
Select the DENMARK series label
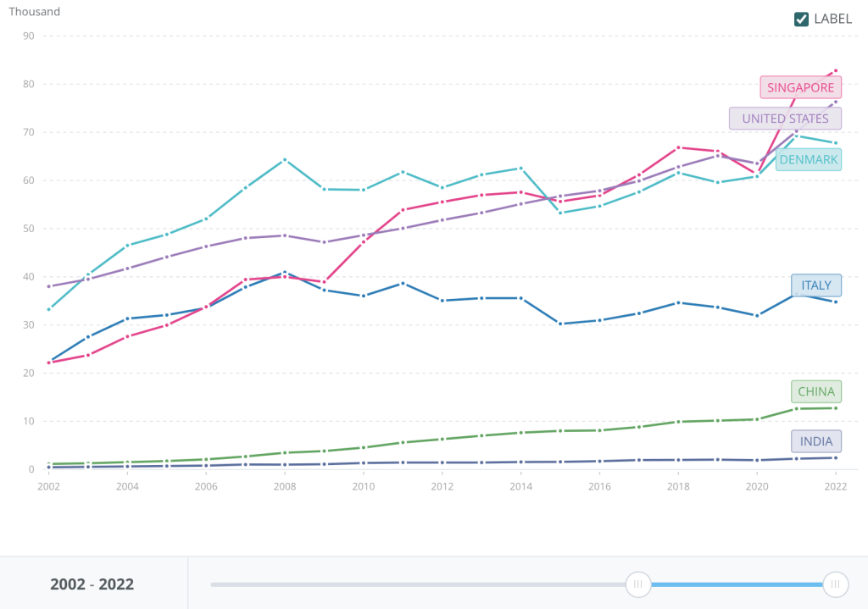click(x=809, y=159)
